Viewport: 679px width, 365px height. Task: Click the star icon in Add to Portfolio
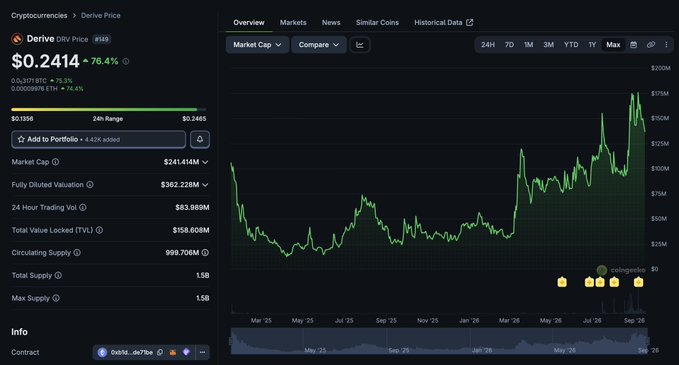(x=21, y=139)
